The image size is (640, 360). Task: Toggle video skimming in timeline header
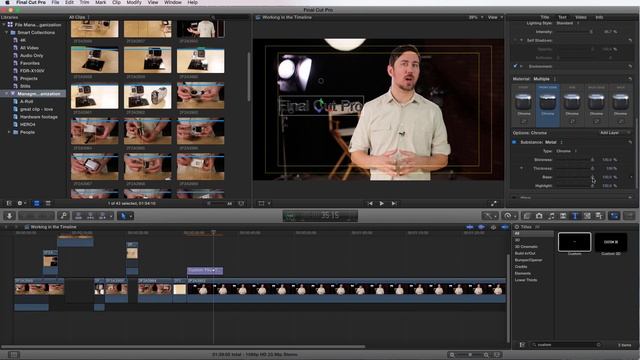470,227
